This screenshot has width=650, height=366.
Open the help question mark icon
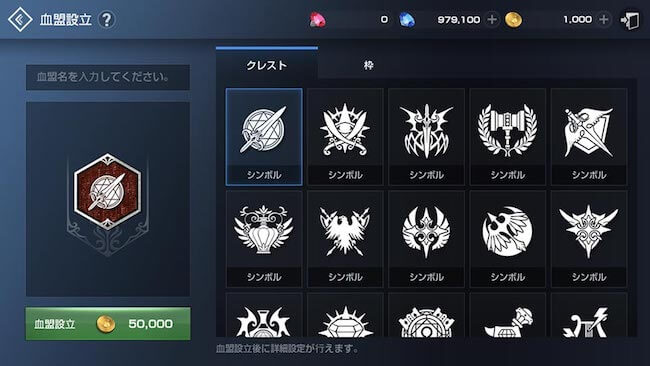pos(107,19)
